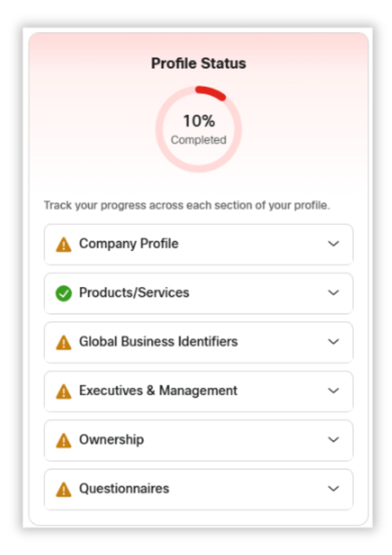Image resolution: width=392 pixels, height=555 pixels.
Task: Expand the Global Business Identifiers chevron
Action: 333,342
